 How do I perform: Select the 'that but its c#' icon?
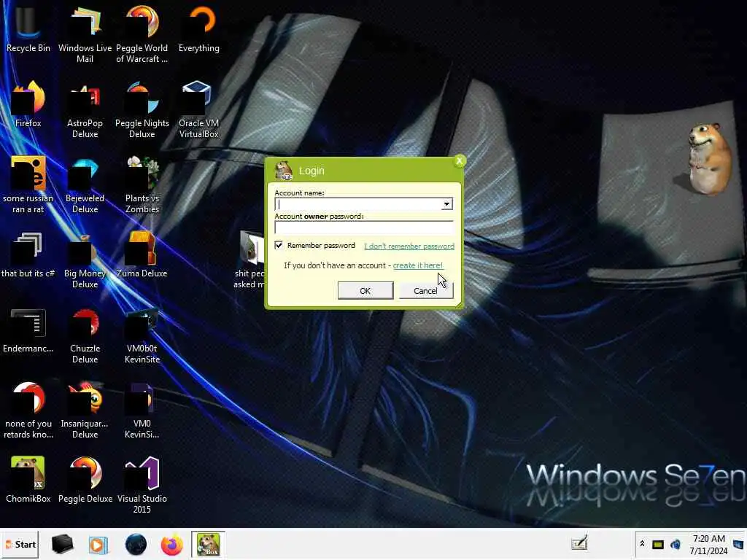point(28,254)
